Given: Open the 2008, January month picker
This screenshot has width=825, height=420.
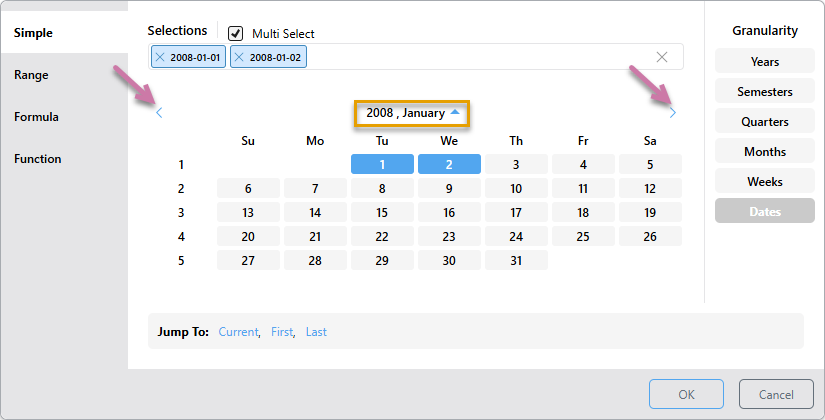Looking at the screenshot, I should point(412,113).
